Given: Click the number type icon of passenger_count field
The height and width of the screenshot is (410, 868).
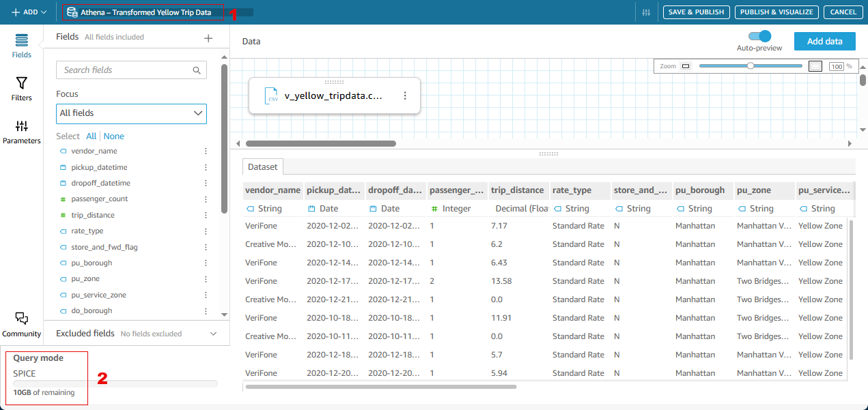Looking at the screenshot, I should click(x=63, y=199).
